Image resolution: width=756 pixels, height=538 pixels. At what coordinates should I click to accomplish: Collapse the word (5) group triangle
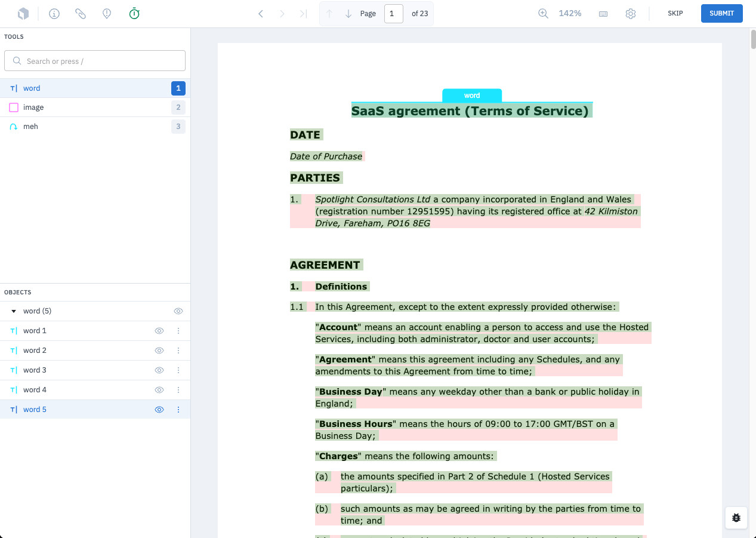click(x=14, y=311)
